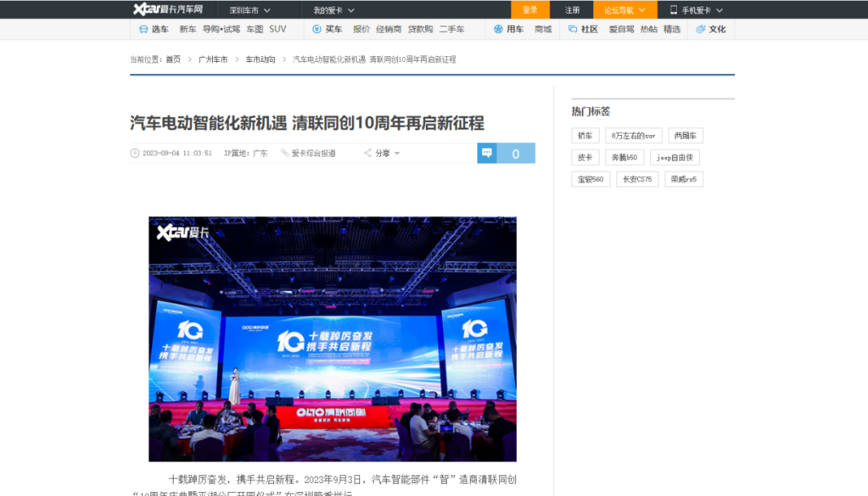Screen dimensions: 868x496
Task: Open 广州车市 breadcrumb link
Action: click(213, 59)
